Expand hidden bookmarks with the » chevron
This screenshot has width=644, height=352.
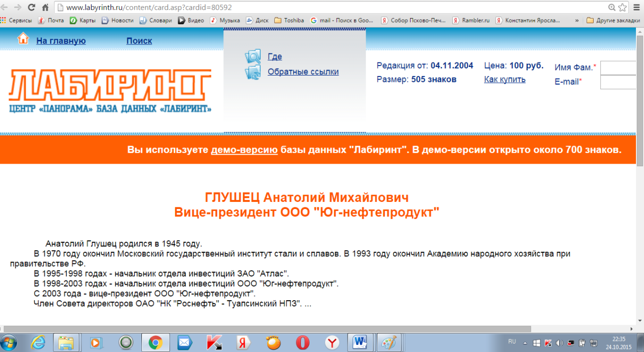(x=577, y=21)
